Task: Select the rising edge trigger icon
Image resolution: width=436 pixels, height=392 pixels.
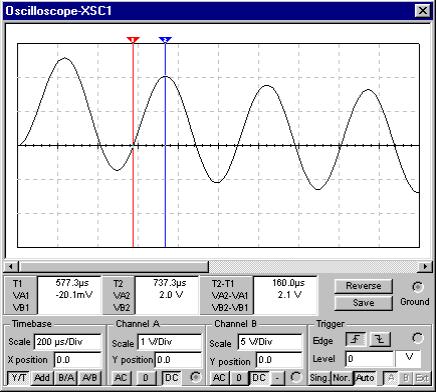Action: click(356, 339)
